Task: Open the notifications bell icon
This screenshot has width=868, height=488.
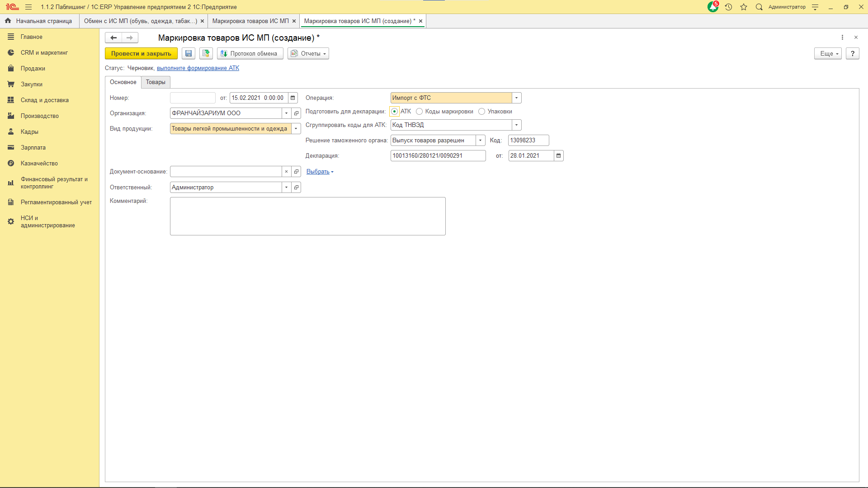Action: [x=712, y=7]
